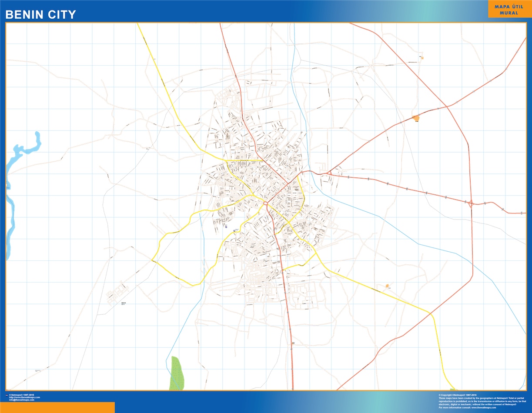Click the large orange hexagon marker northeast
Image resolution: width=532 pixels, height=413 pixels.
416,118
